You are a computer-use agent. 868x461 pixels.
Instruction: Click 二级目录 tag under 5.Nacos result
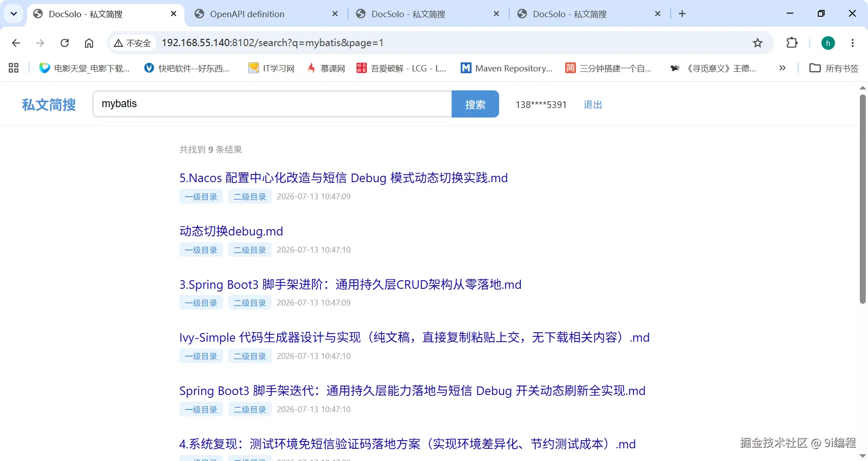click(250, 197)
